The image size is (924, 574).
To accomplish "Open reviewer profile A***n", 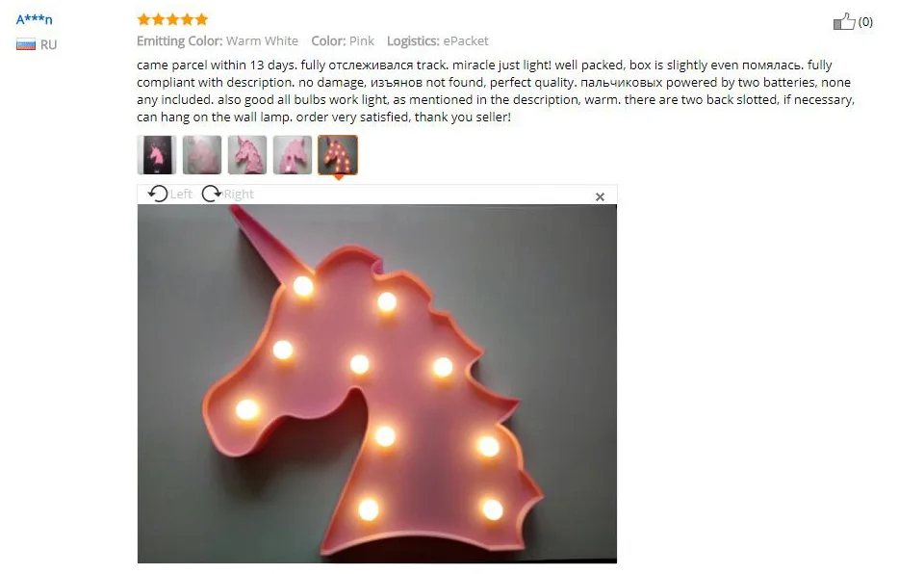I will 35,19.
